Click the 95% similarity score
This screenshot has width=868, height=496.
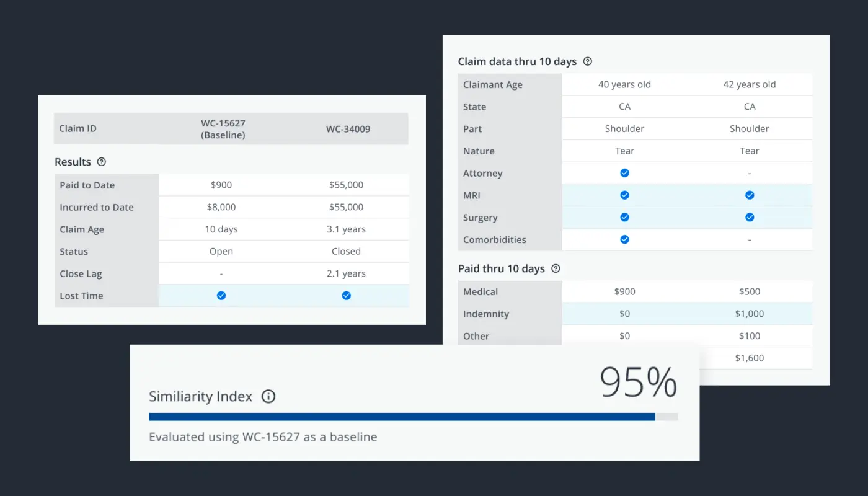[638, 383]
